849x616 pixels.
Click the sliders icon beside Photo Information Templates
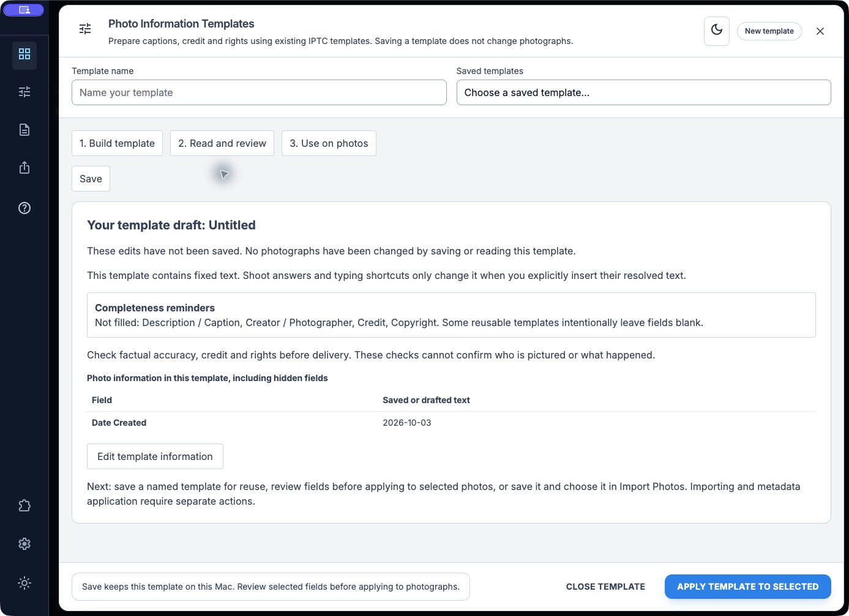pyautogui.click(x=85, y=29)
